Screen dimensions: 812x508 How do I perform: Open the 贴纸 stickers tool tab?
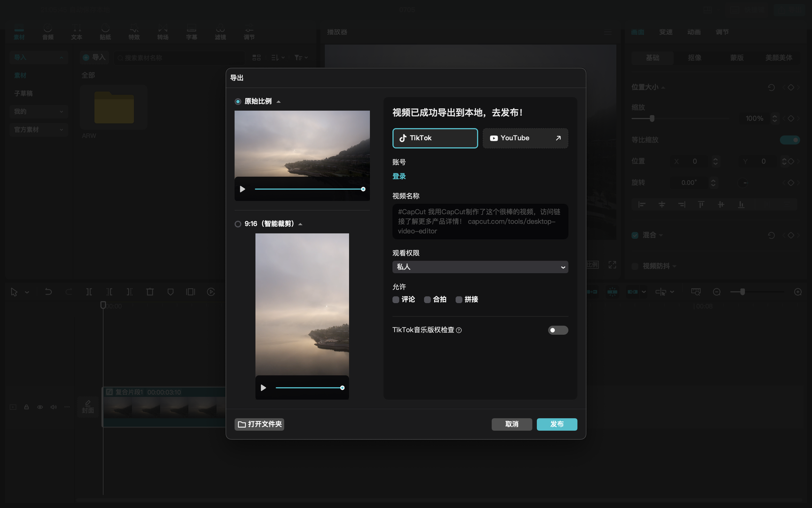[105, 32]
